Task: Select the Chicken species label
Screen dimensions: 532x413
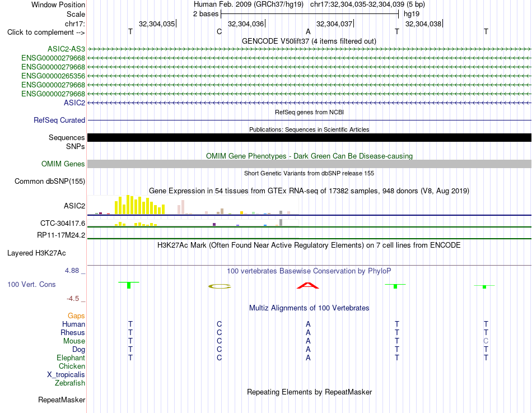Action: tap(72, 366)
